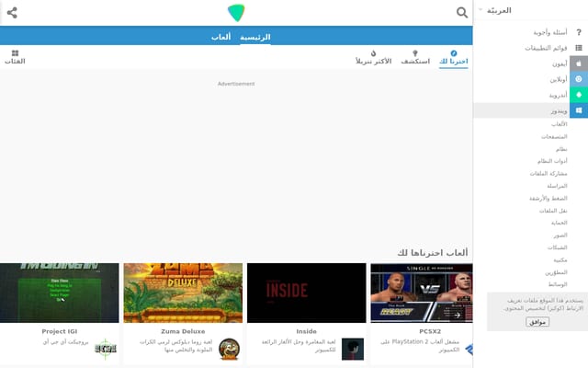Click the Inside game small app icon
Screen dimensions: 588x368
coord(353,349)
